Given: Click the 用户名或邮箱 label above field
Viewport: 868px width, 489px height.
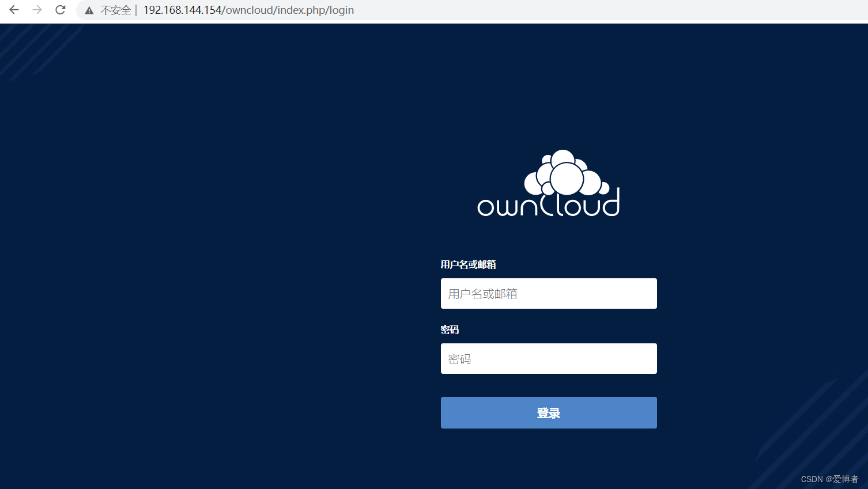Looking at the screenshot, I should click(468, 264).
